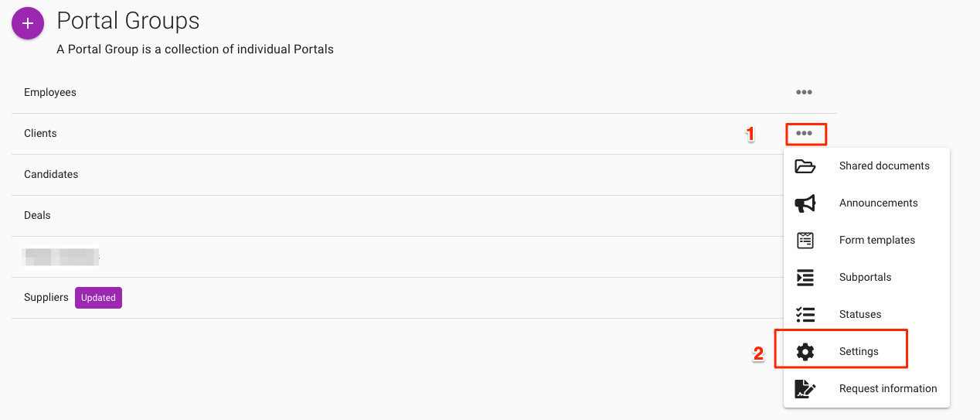The height and width of the screenshot is (420, 980).
Task: Open the Clients portal group
Action: pyautogui.click(x=40, y=134)
